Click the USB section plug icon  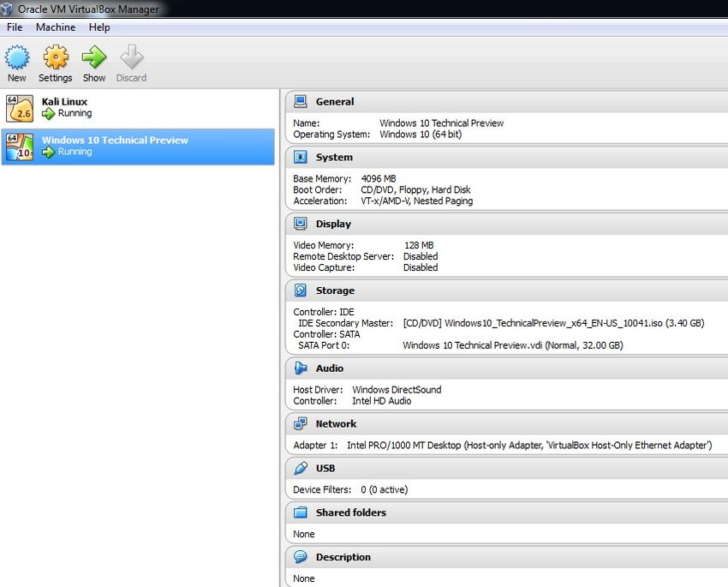point(301,468)
